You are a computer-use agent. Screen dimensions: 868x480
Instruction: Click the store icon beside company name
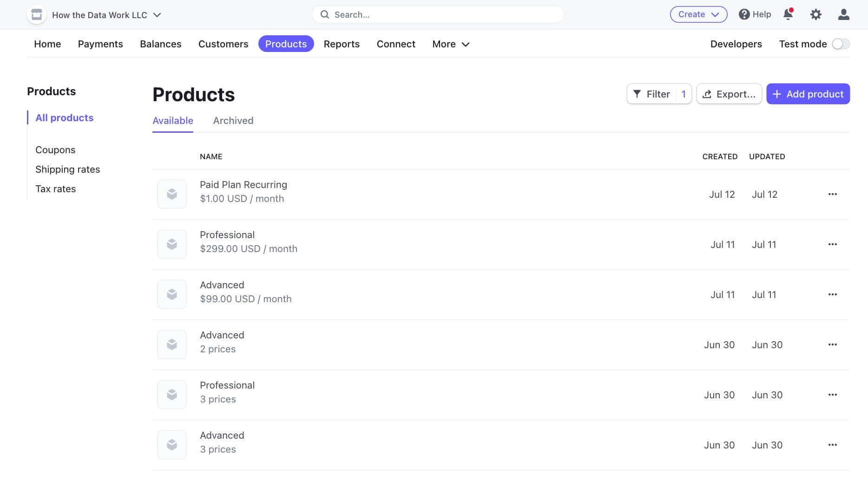pos(37,15)
